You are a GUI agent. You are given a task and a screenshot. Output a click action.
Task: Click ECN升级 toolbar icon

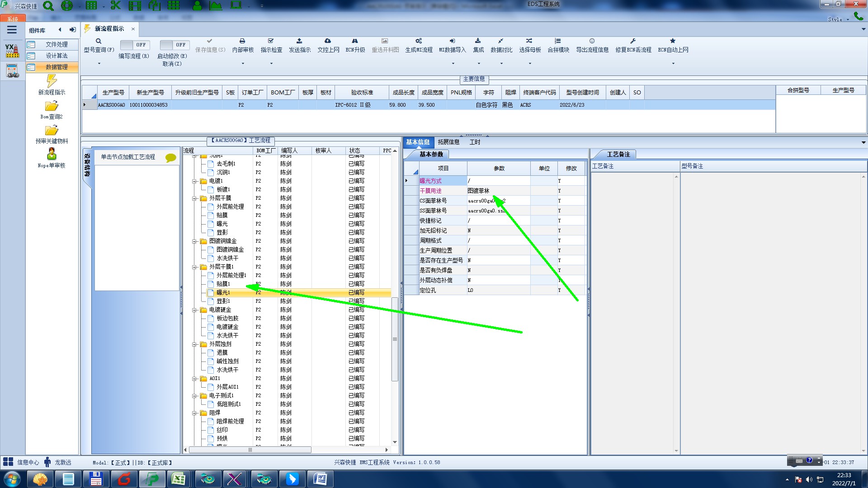(355, 41)
